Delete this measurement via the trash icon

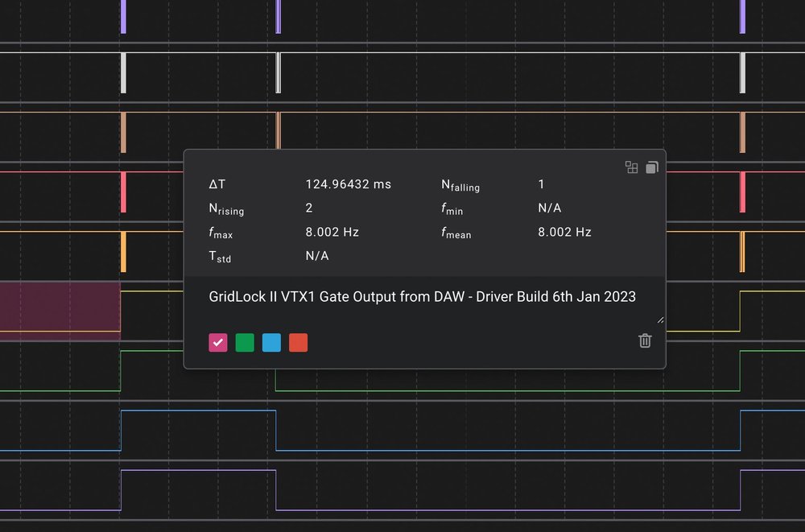point(644,340)
